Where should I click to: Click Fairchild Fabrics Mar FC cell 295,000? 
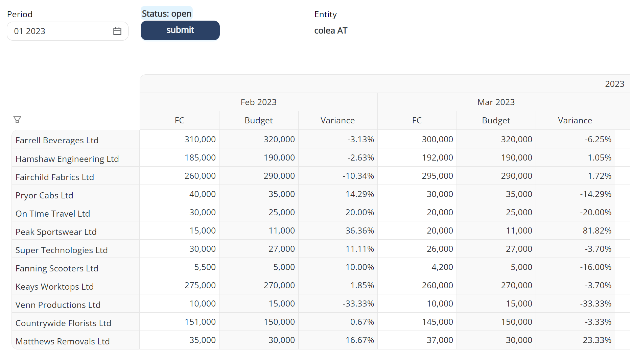point(417,176)
